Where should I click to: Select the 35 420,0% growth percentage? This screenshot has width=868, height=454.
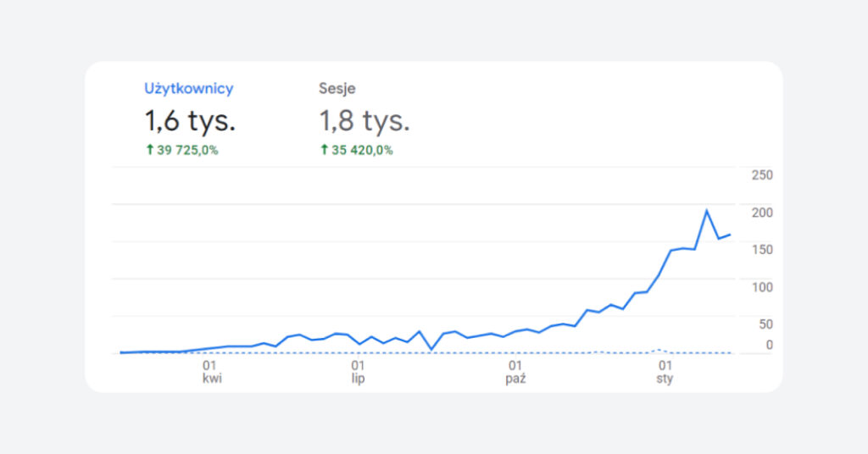363,150
